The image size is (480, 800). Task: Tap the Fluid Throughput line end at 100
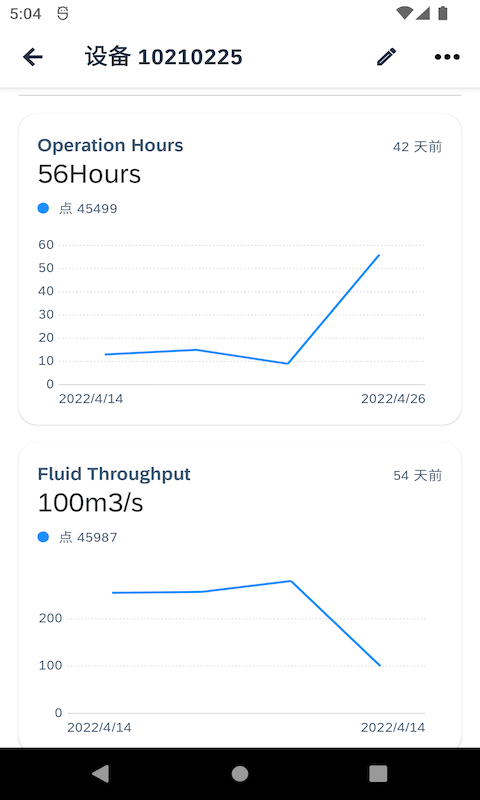point(380,665)
